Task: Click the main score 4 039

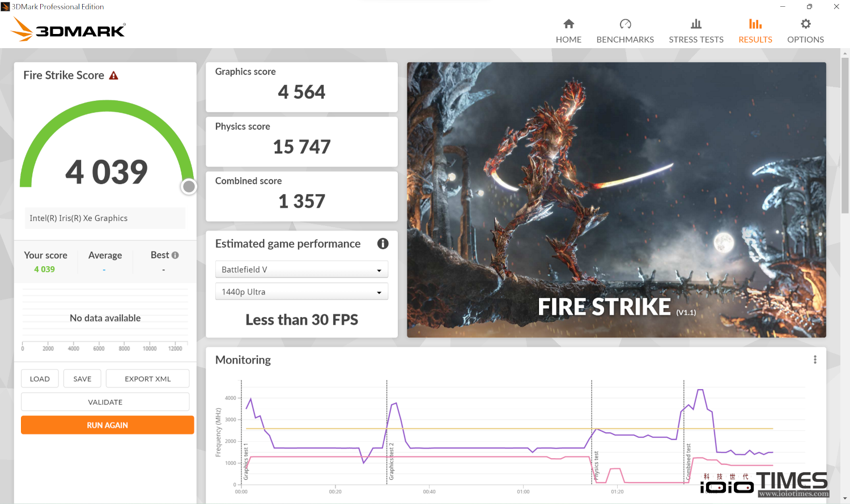Action: [x=107, y=172]
